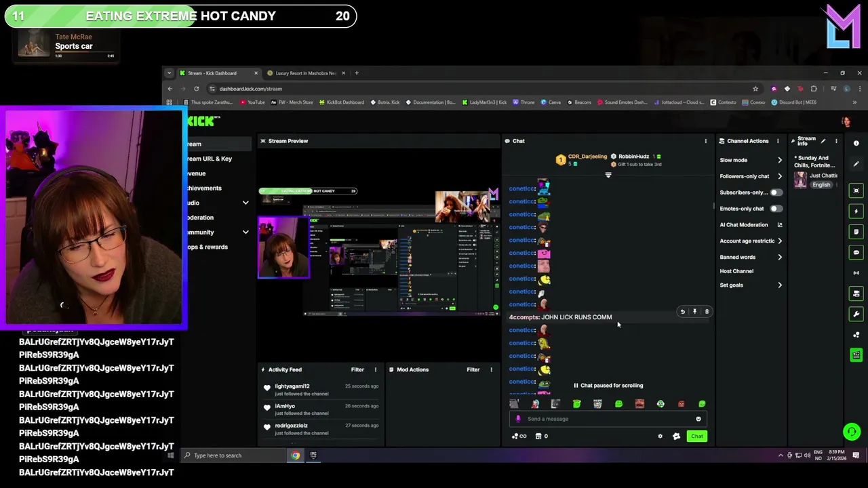
Task: Open Chat panel three-dot menu
Action: click(705, 141)
